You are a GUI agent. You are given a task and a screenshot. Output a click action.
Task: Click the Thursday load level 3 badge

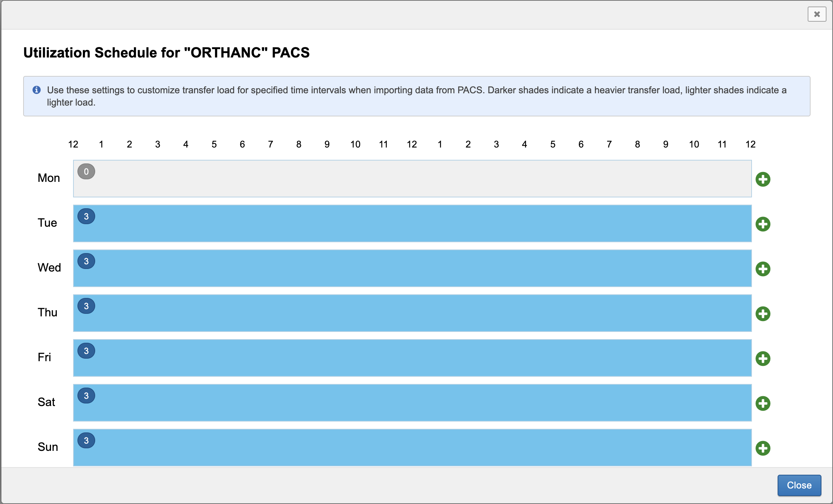click(x=86, y=306)
